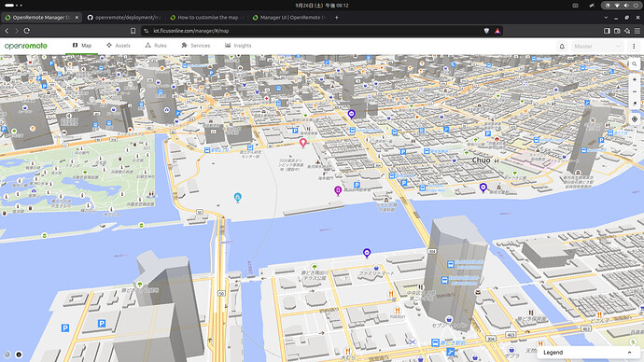The image size is (644, 362).
Task: Center map on my location
Action: coord(635,119)
